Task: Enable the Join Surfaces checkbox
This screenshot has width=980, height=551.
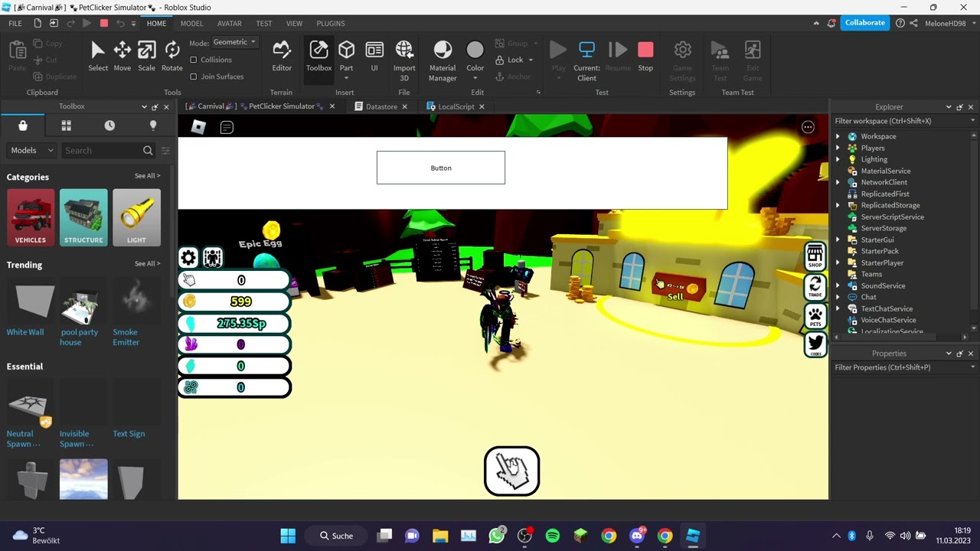Action: (194, 77)
